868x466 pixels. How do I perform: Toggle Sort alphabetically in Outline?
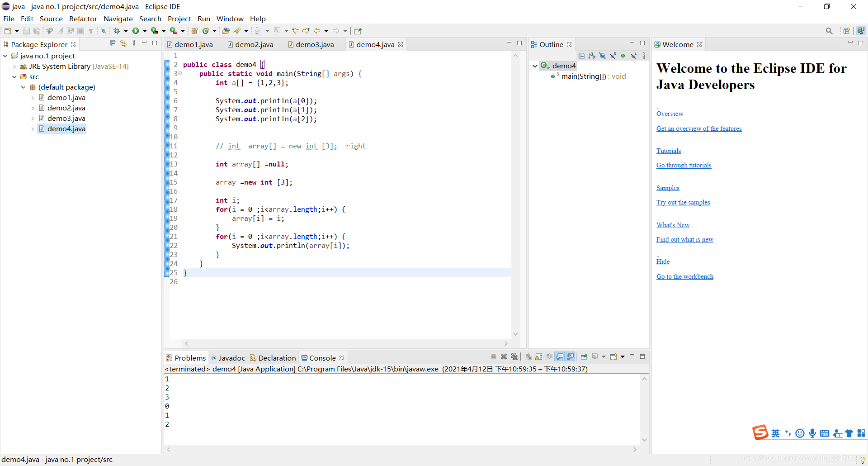592,56
